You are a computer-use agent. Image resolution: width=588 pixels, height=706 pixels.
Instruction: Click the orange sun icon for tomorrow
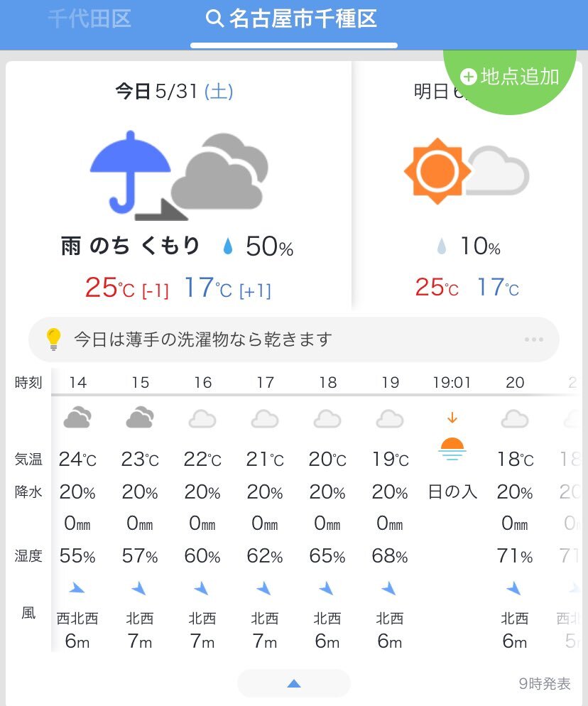click(x=437, y=171)
